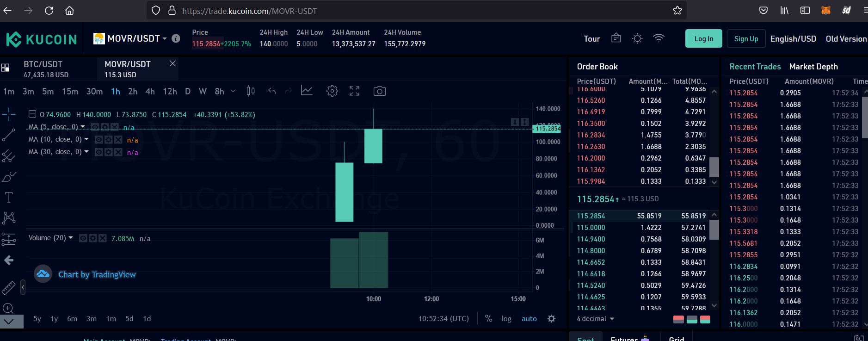Click the Sign Up button

[746, 39]
